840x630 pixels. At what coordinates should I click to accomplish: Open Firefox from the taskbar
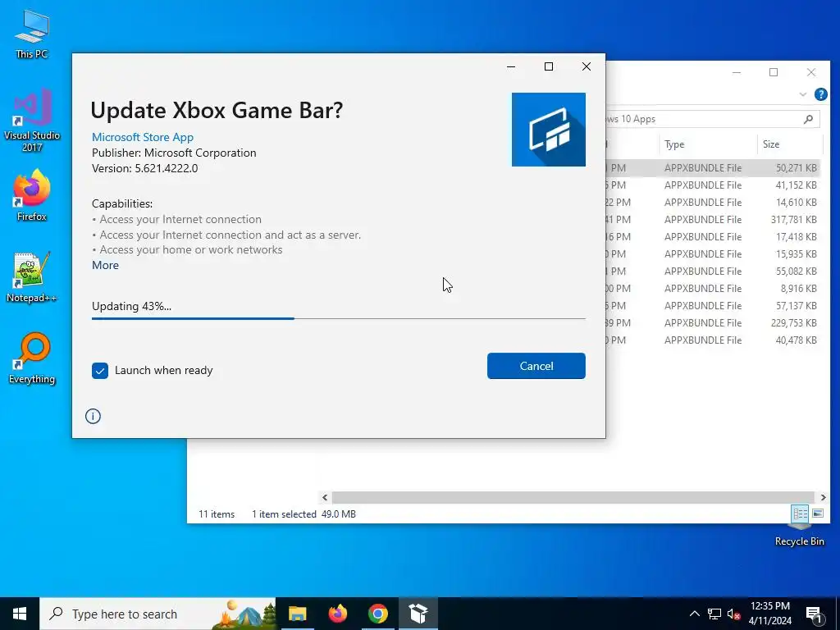coord(337,614)
